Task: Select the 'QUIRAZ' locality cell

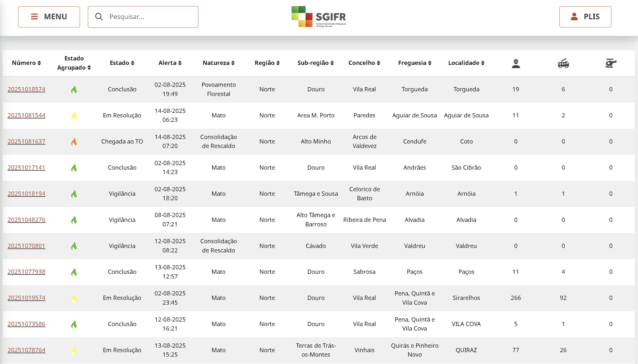Action: pyautogui.click(x=466, y=350)
